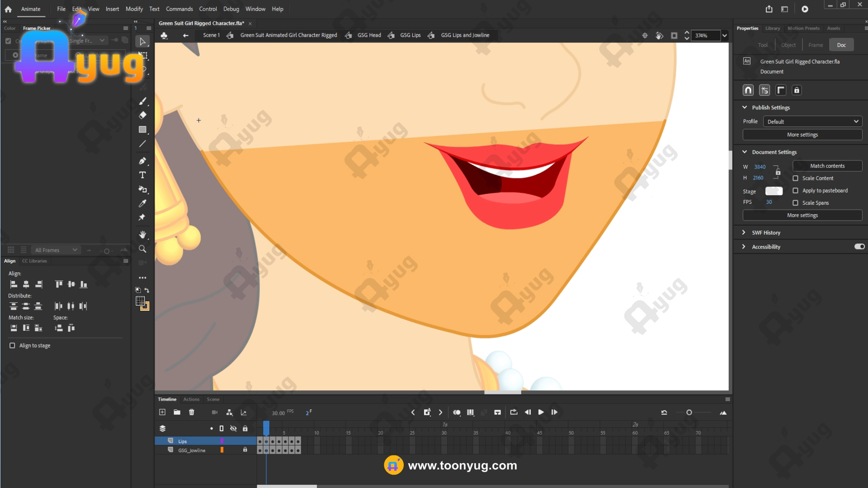The width and height of the screenshot is (868, 488).
Task: Click the Paint Bucket tool
Action: tap(142, 189)
